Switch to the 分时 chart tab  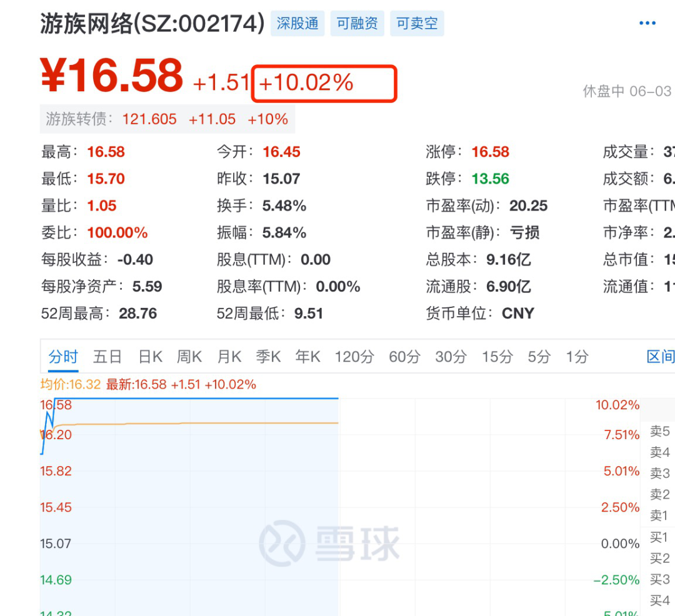(x=63, y=357)
